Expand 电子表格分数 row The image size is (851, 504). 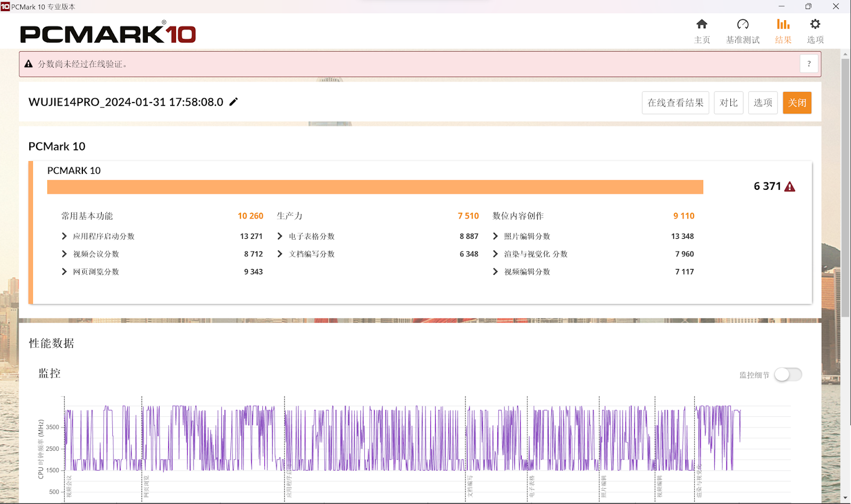point(280,236)
